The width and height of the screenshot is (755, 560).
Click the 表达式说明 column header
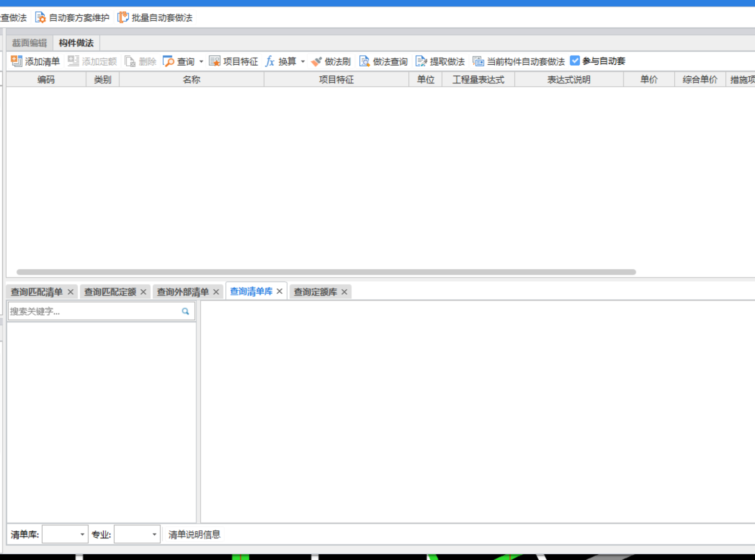569,80
